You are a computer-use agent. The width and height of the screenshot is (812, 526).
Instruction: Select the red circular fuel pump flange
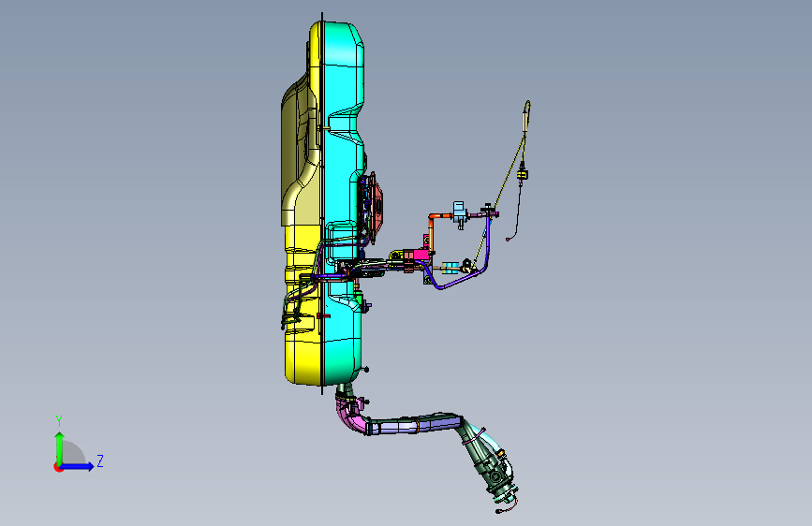click(377, 206)
